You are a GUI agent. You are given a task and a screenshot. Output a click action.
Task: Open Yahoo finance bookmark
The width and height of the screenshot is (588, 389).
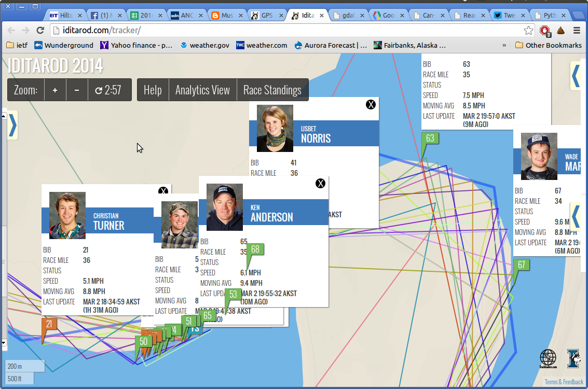(x=136, y=45)
